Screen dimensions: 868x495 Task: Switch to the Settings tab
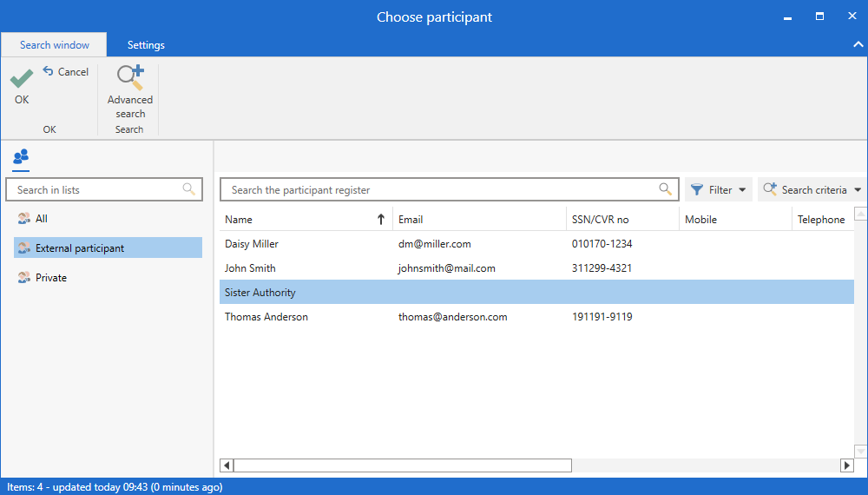point(146,45)
